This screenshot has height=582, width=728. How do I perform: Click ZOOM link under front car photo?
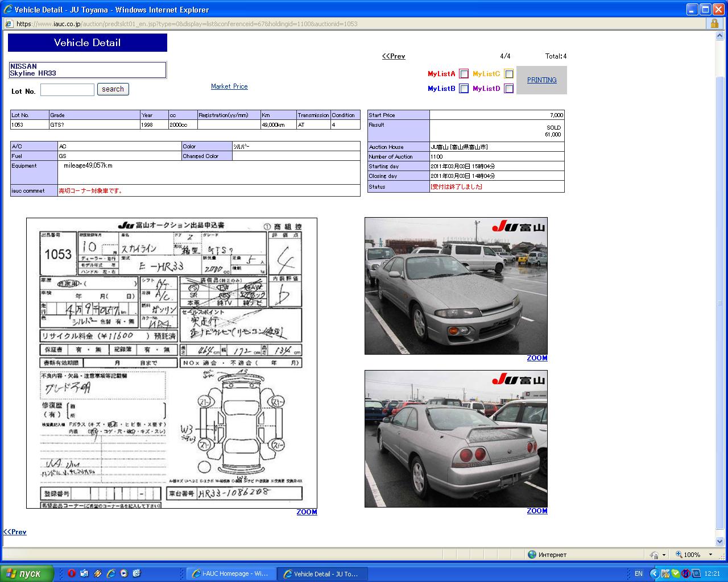(x=537, y=358)
